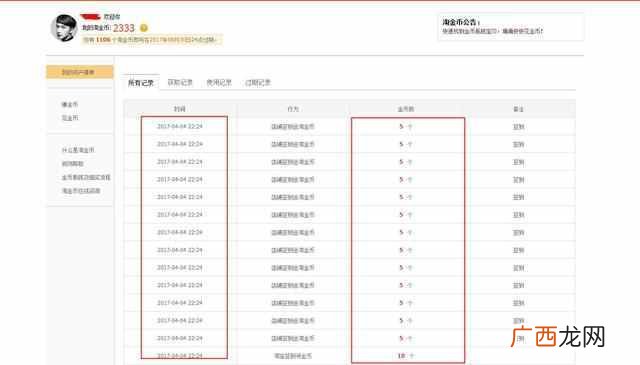The image size is (640, 365).
Task: Click the 2333 coin balance
Action: pos(123,28)
